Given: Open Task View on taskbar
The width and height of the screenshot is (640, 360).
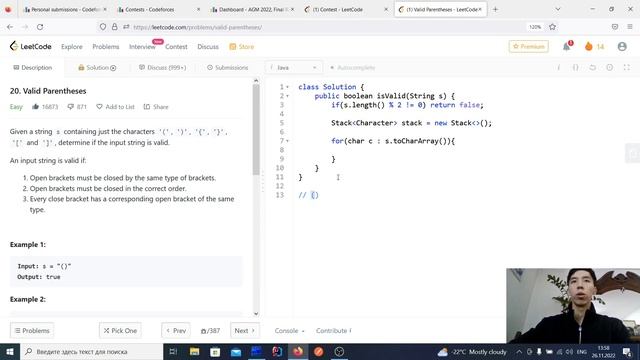Looking at the screenshot, I should tap(173, 351).
